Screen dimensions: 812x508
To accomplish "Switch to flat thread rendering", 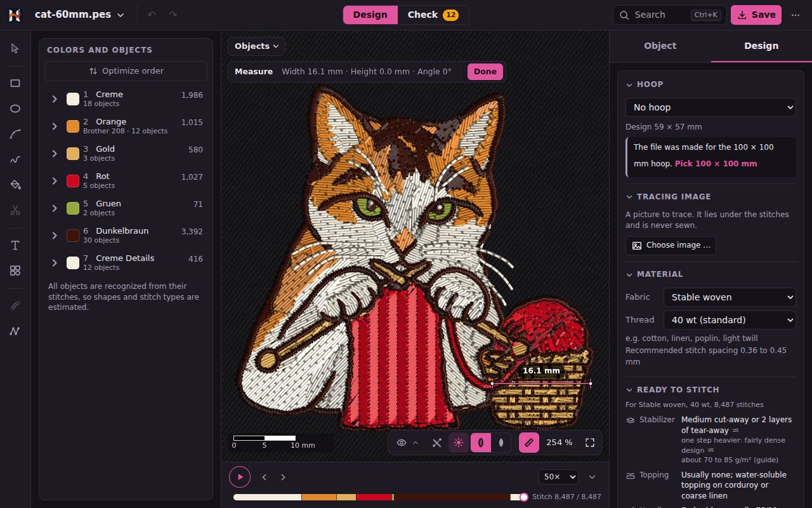I will point(501,443).
